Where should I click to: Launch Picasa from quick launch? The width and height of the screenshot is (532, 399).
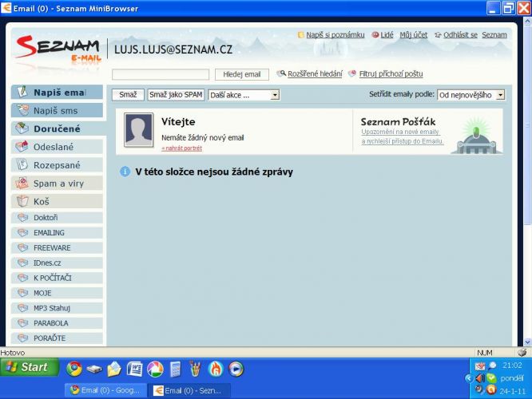[x=155, y=369]
